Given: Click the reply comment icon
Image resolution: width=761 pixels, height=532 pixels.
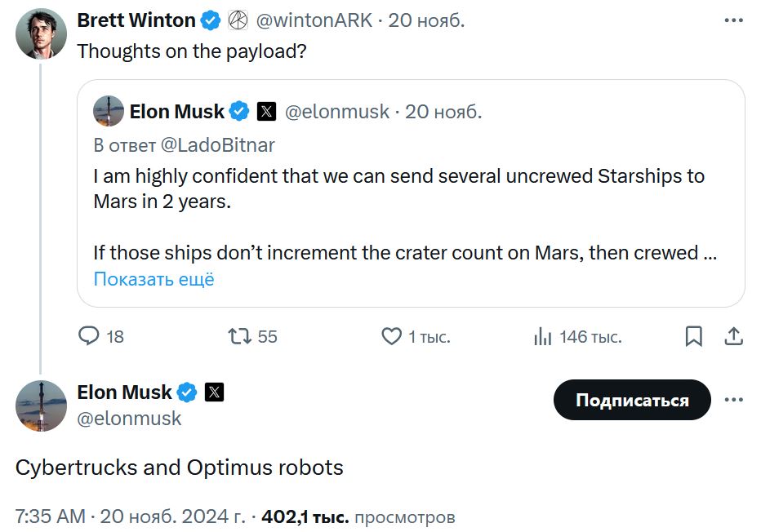Looking at the screenshot, I should tap(89, 336).
